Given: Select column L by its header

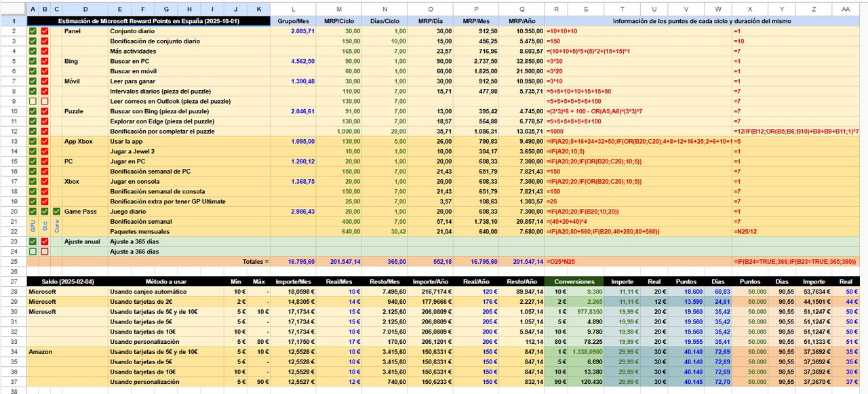Looking at the screenshot, I should [293, 9].
